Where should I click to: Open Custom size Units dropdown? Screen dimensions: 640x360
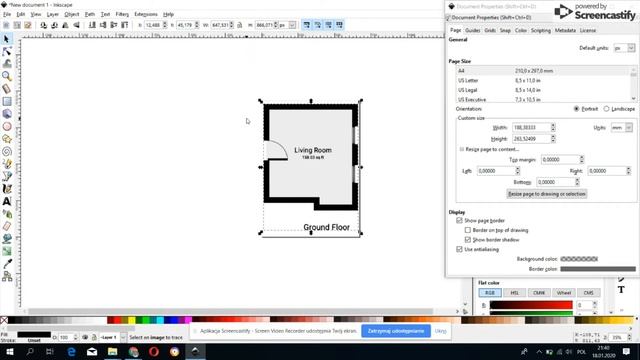622,128
